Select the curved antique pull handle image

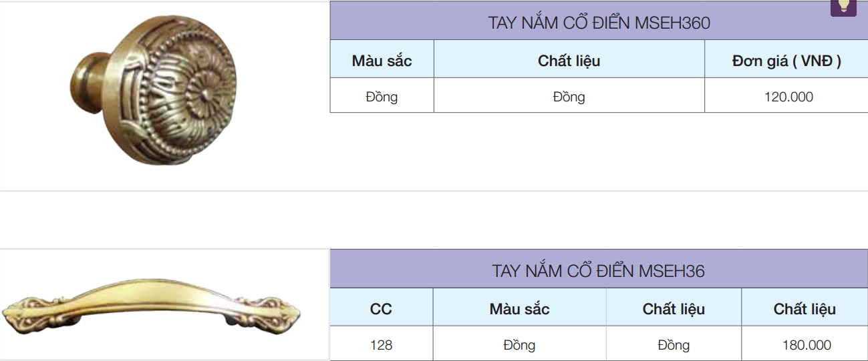[x=151, y=306]
